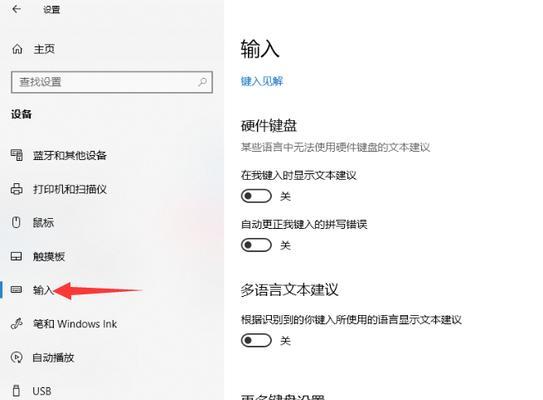Click the Bluetooth devices icon
Image resolution: width=543 pixels, height=400 pixels.
[x=17, y=155]
